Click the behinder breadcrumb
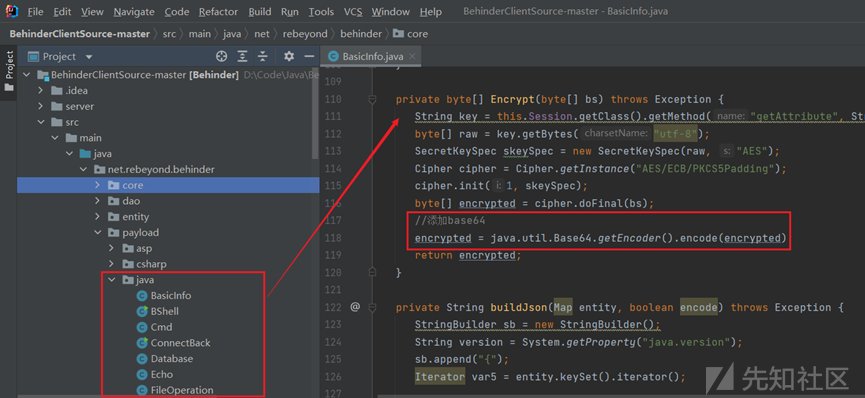Image resolution: width=865 pixels, height=398 pixels. [361, 34]
